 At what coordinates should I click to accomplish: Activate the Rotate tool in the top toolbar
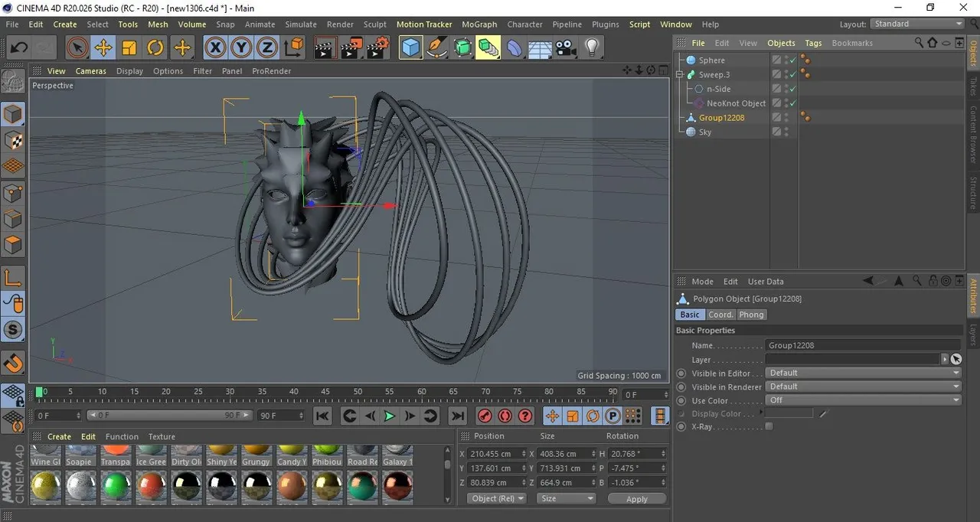pyautogui.click(x=155, y=47)
